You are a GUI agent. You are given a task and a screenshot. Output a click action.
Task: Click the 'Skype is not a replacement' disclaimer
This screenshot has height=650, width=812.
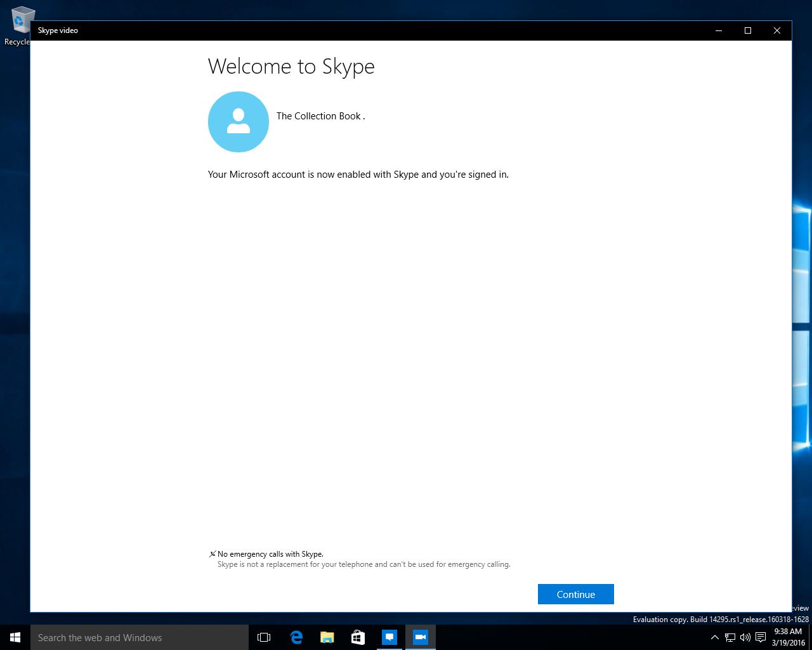click(x=363, y=564)
